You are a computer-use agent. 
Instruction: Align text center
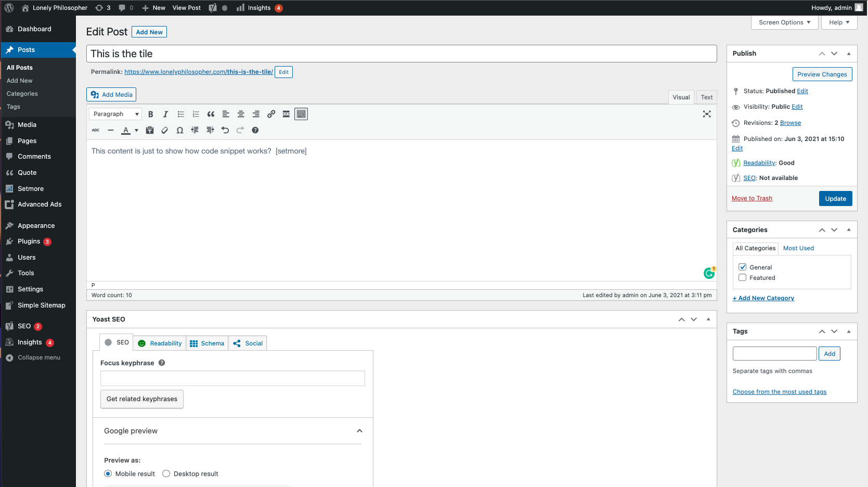(x=241, y=114)
